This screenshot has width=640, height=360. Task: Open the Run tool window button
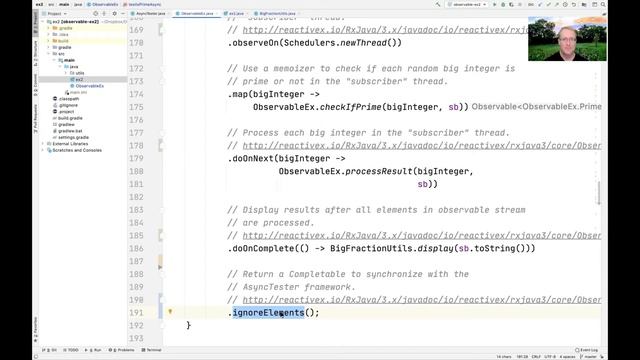[93, 350]
